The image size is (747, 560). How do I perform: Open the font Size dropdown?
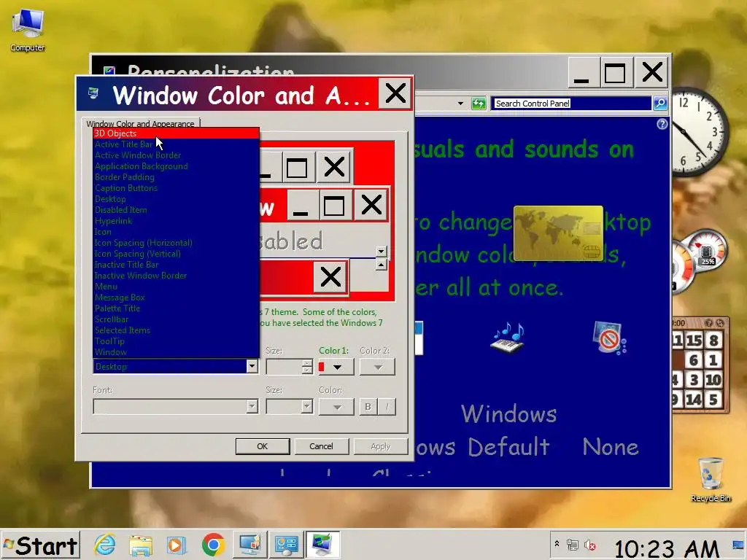tap(307, 406)
